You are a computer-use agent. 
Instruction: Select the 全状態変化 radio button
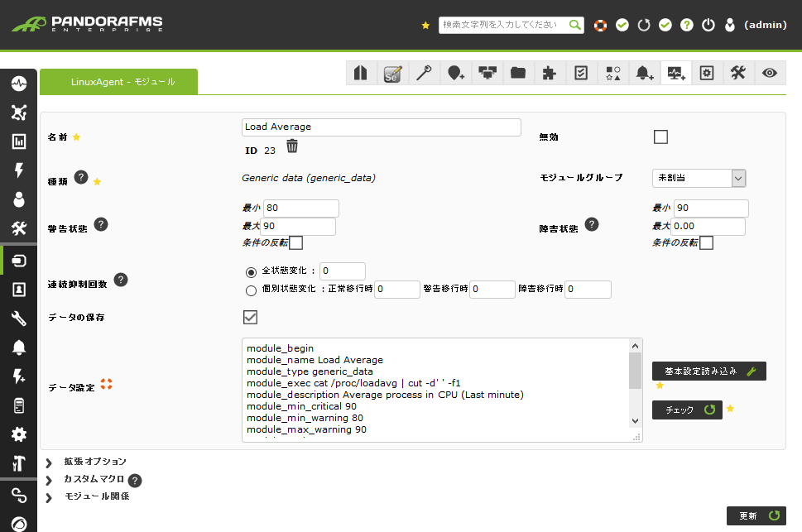point(251,272)
